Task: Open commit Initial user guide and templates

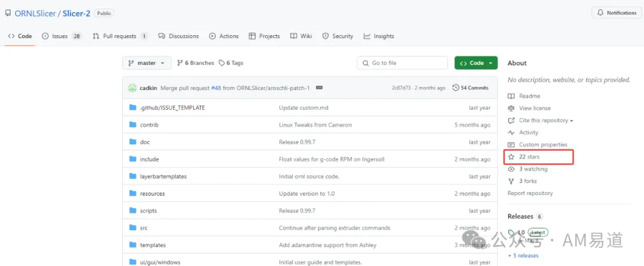Action: [x=320, y=262]
